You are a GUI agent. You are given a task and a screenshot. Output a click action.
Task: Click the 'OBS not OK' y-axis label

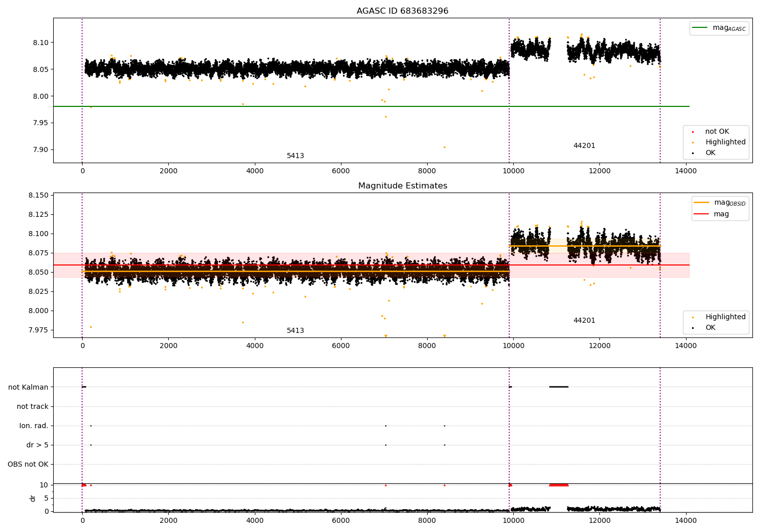point(28,465)
